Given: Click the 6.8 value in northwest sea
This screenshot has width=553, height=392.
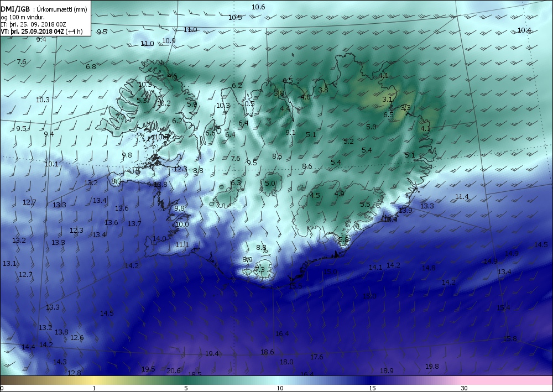Looking at the screenshot, I should click(91, 66).
